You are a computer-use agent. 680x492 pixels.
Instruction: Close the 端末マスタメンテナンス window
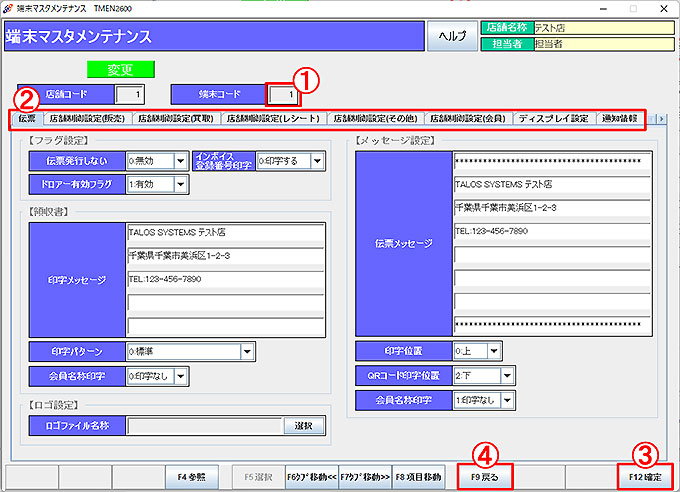664,9
